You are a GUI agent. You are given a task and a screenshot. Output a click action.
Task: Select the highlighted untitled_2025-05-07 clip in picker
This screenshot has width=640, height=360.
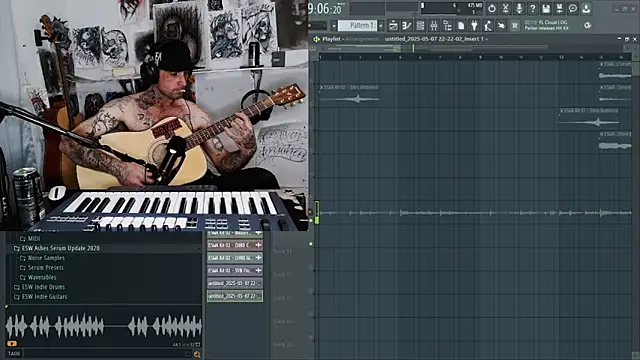(235, 296)
